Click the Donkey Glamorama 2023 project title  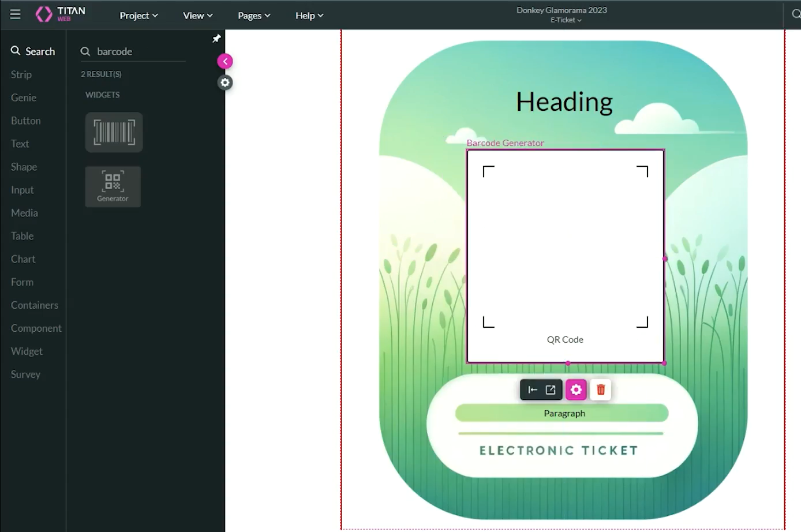click(562, 10)
